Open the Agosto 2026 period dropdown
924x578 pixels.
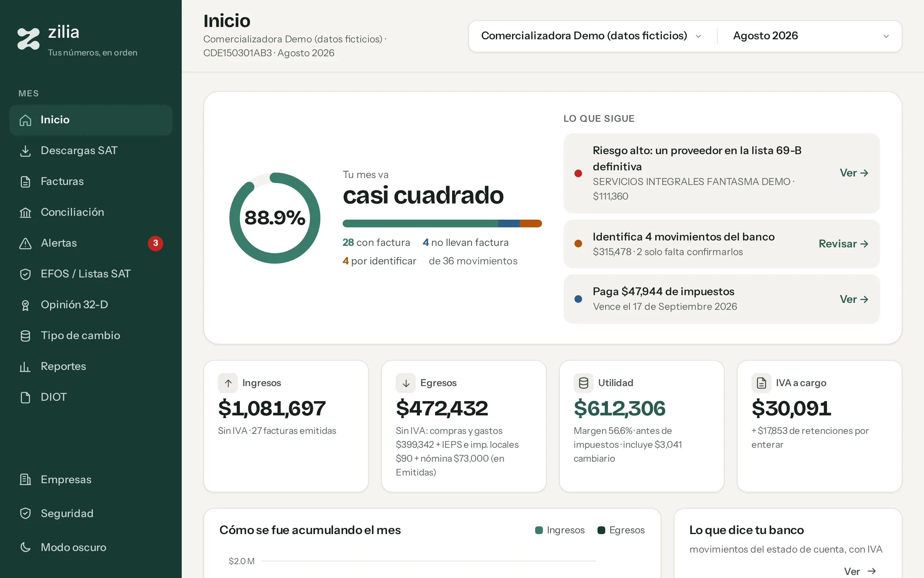coord(811,36)
